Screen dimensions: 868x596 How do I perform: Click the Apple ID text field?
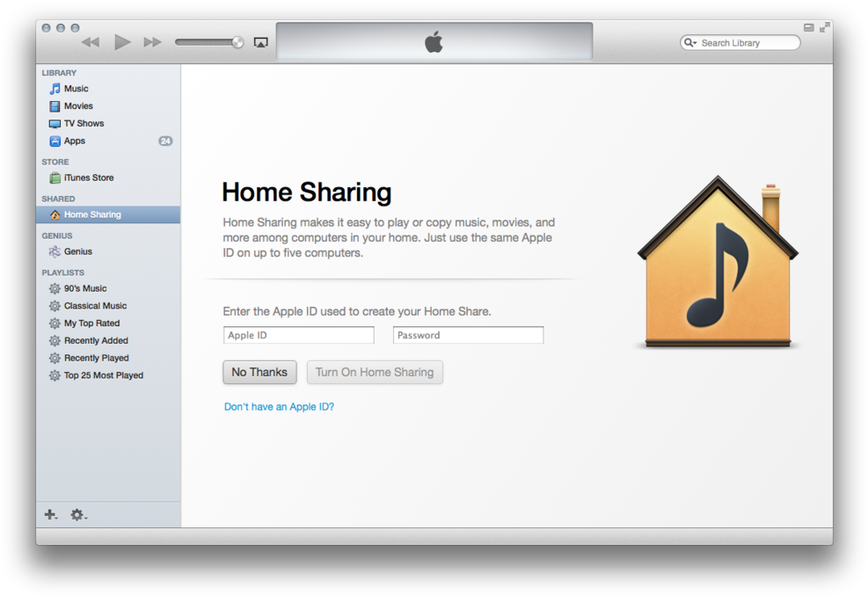pyautogui.click(x=299, y=335)
